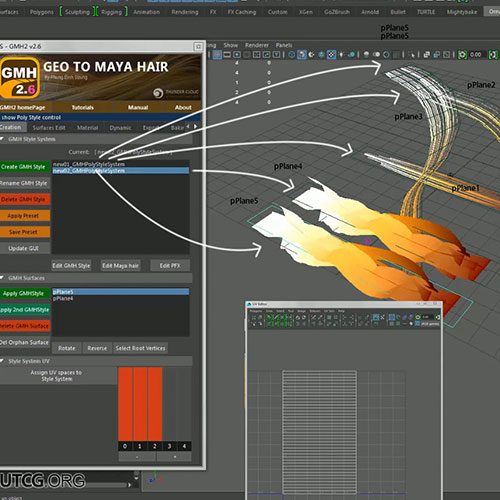Screen dimensions: 500x500
Task: Click Save Preset button
Action: tap(24, 232)
